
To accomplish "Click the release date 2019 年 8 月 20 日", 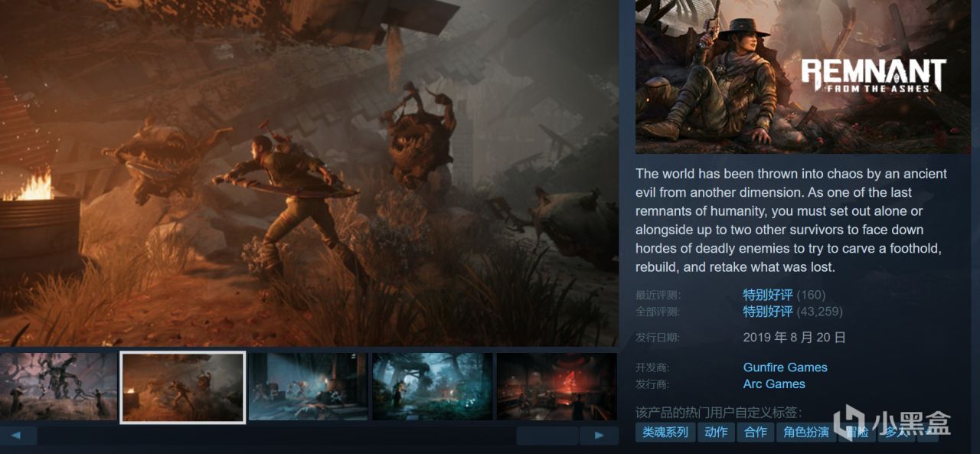I will [x=794, y=338].
